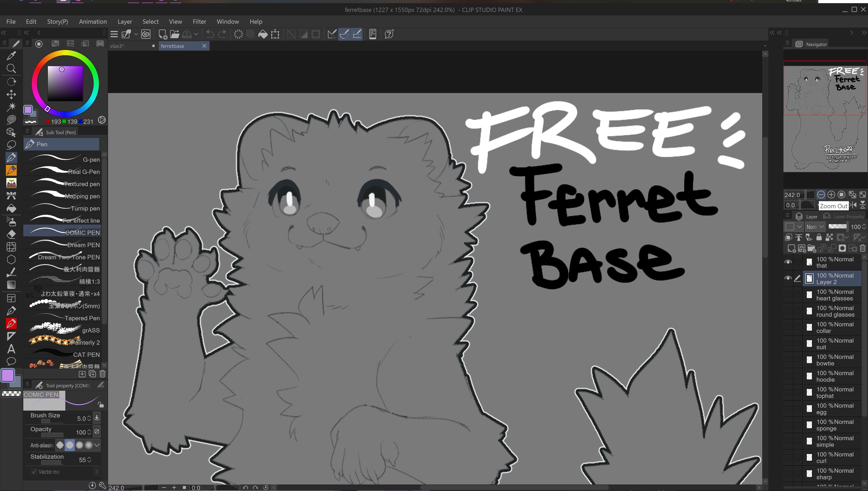Click the Zoom Out button in the Navigator
The width and height of the screenshot is (868, 491).
click(x=821, y=195)
